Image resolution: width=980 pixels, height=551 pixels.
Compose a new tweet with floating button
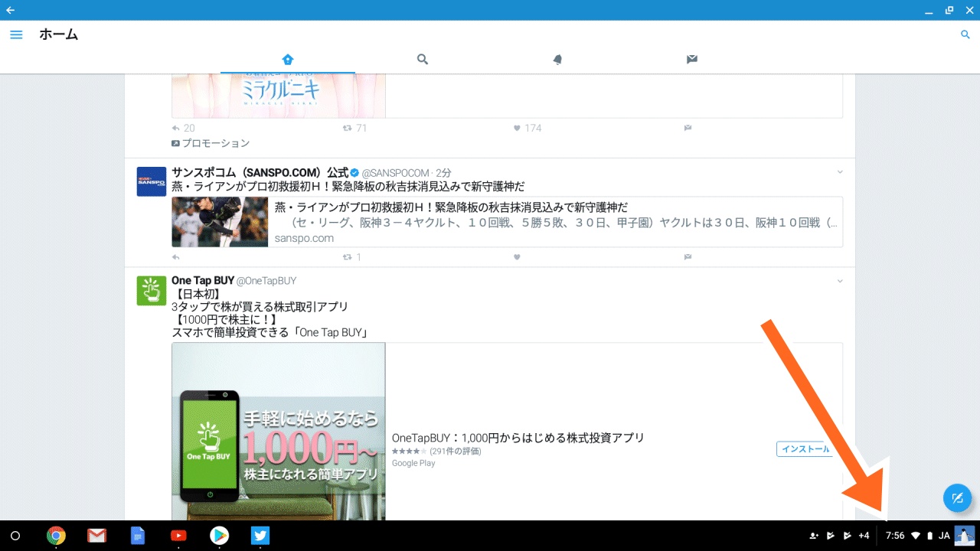957,499
